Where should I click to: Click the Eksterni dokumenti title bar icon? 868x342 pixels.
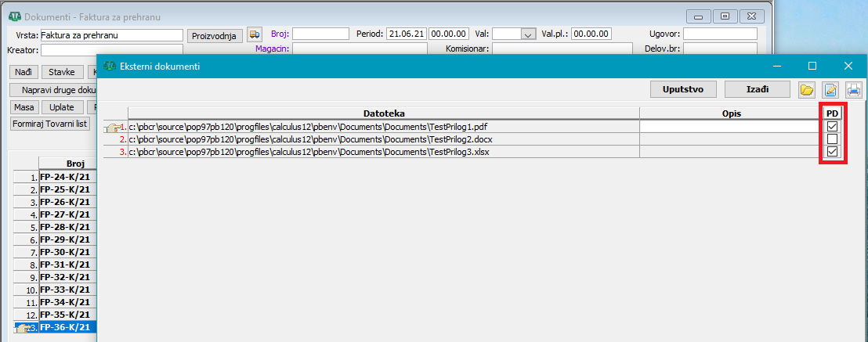pyautogui.click(x=109, y=67)
